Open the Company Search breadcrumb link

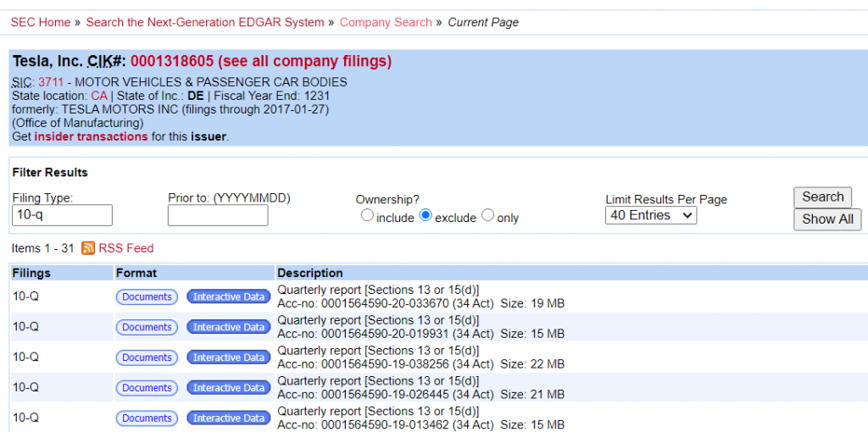(x=386, y=22)
